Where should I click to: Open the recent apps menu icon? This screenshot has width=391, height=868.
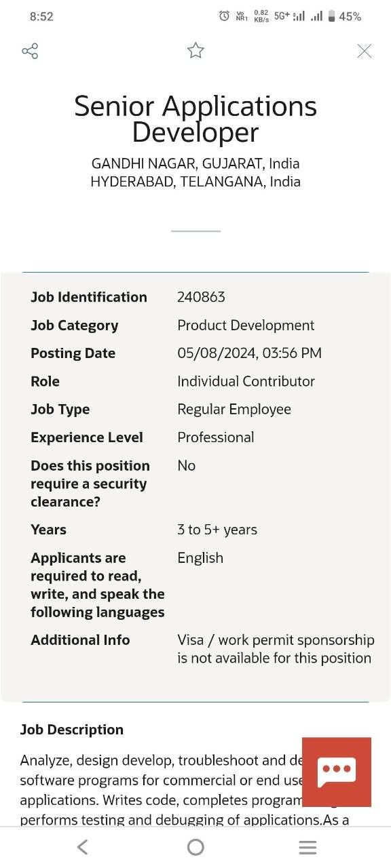[308, 847]
